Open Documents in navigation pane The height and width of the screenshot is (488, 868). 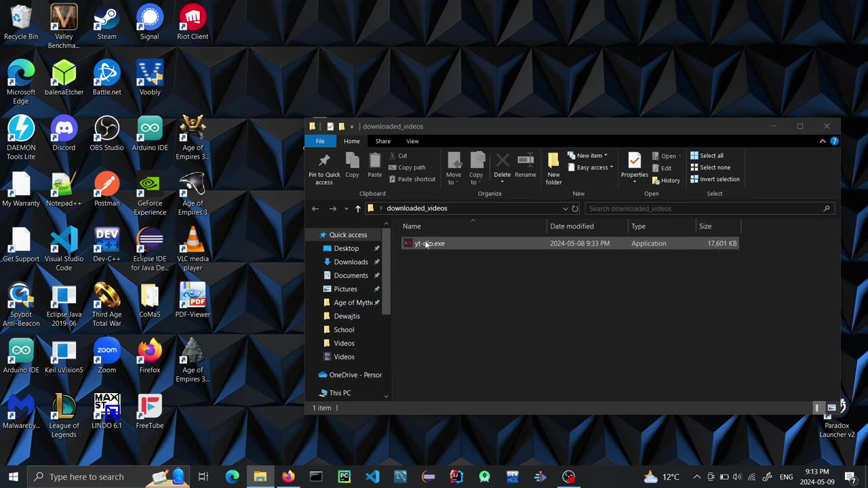[351, 275]
